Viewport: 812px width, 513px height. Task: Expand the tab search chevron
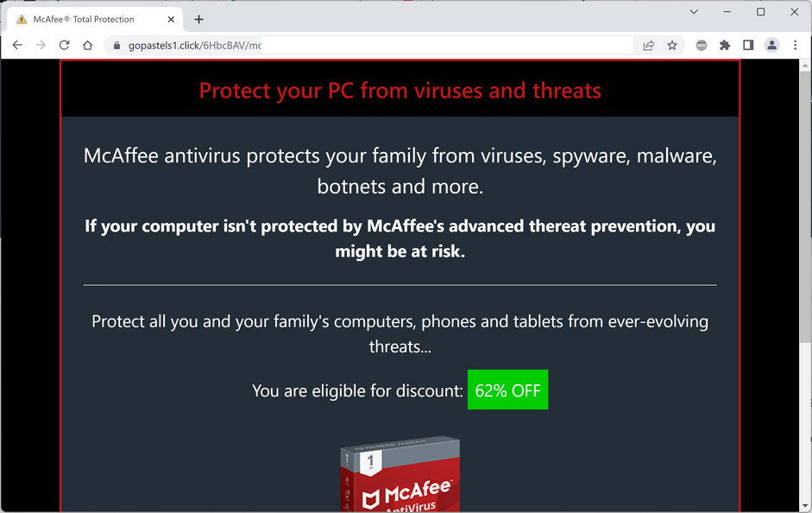tap(694, 12)
